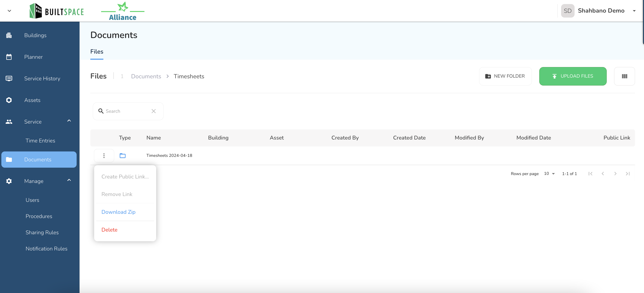644x293 pixels.
Task: Click Shahbano Demo user name
Action: coord(601,11)
